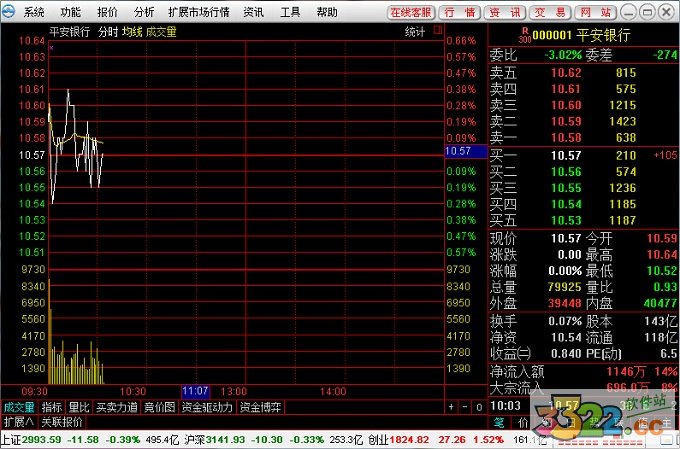This screenshot has height=449, width=680.
Task: Close the trading window
Action: click(x=666, y=12)
